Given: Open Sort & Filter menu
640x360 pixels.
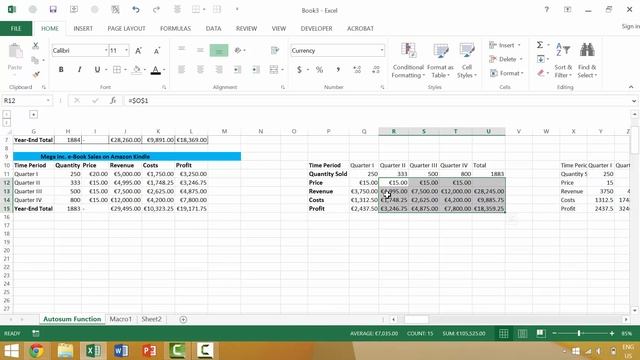Looking at the screenshot, I should pos(563,60).
